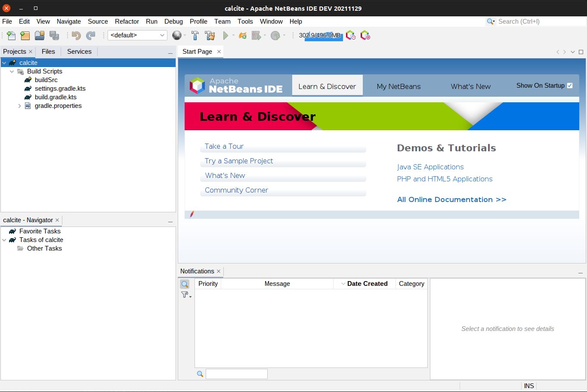This screenshot has width=587, height=392.
Task: Sort by the Date Created column header
Action: (x=365, y=284)
